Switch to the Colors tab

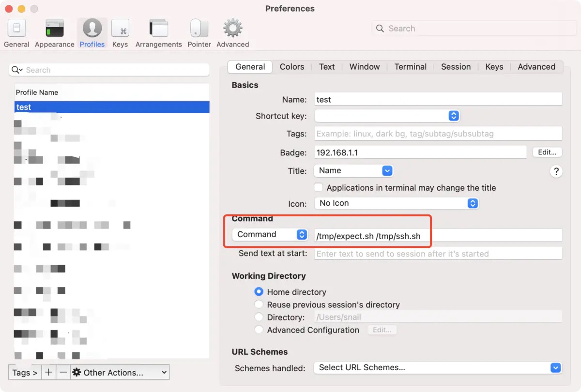point(292,67)
